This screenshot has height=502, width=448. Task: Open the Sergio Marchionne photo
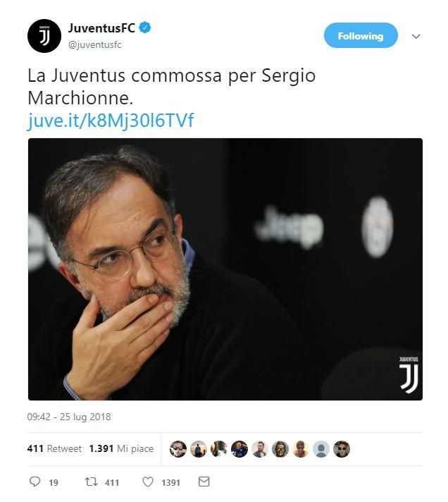pyautogui.click(x=225, y=269)
